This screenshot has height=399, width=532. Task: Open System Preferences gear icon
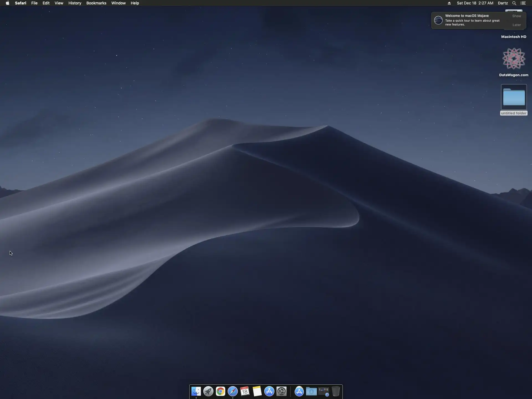[x=282, y=391]
